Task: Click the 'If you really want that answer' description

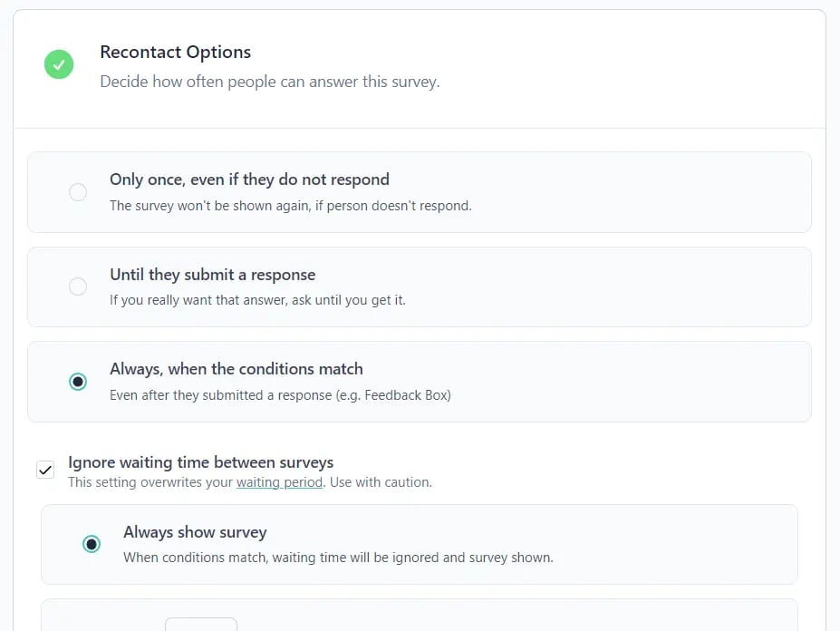Action: 257,300
